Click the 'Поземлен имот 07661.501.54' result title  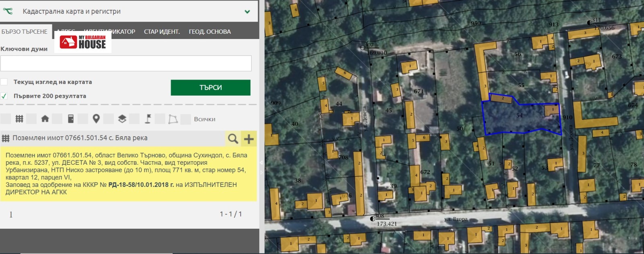(x=80, y=138)
